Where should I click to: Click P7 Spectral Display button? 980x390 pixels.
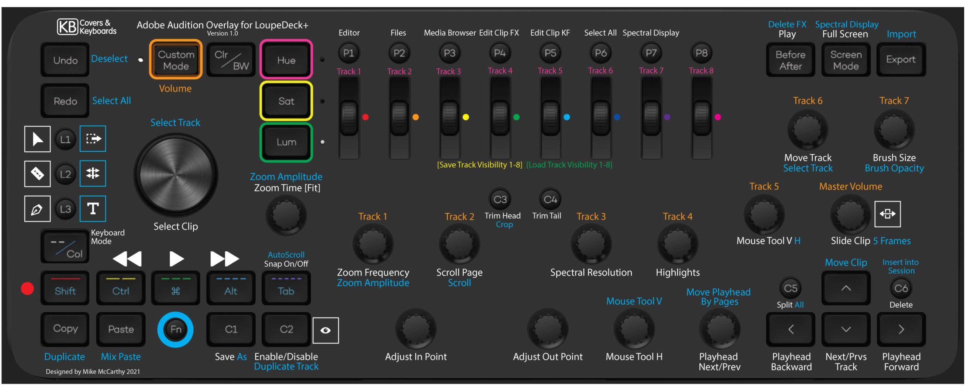(651, 53)
